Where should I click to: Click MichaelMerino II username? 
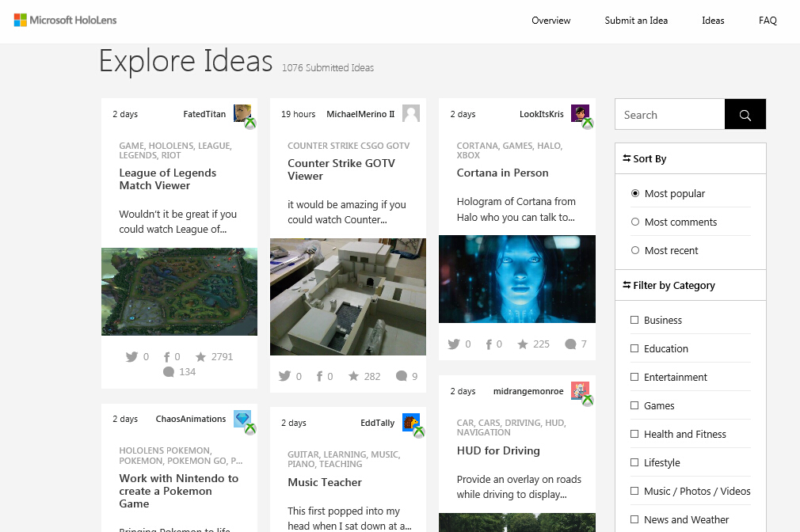tap(360, 114)
